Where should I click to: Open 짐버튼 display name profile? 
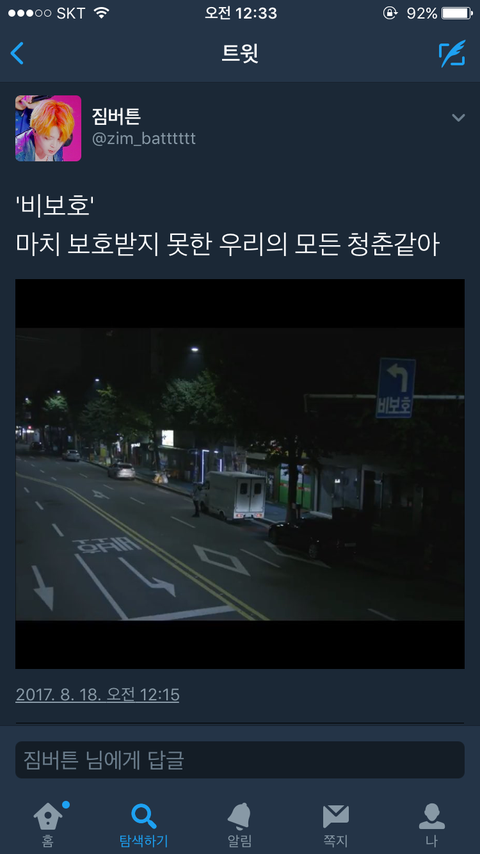(x=117, y=117)
